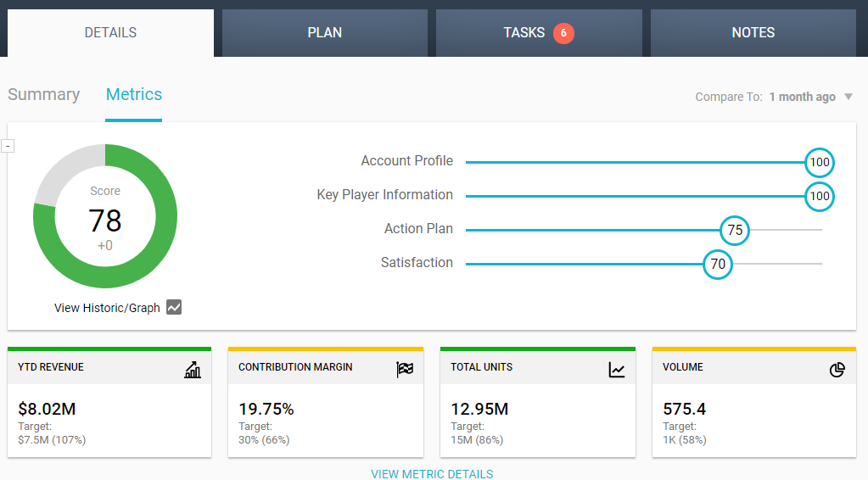
Task: Click the YTD Revenue bar chart icon
Action: pyautogui.click(x=193, y=370)
